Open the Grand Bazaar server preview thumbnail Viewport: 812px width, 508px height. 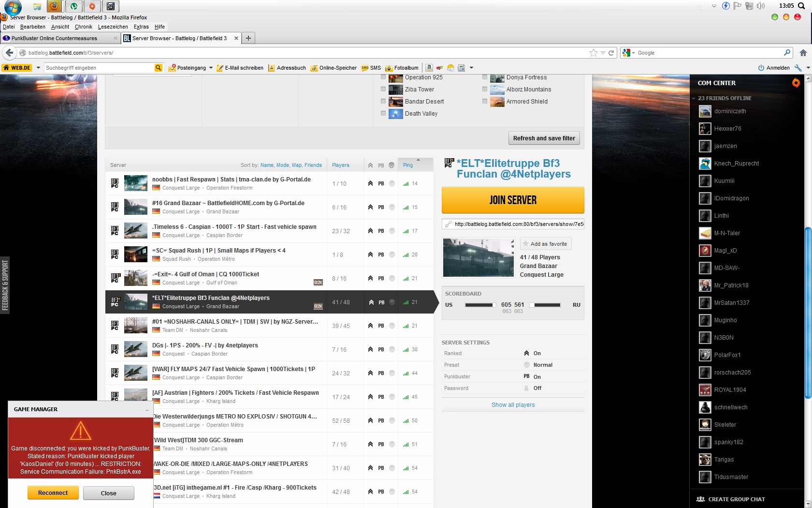(x=478, y=258)
